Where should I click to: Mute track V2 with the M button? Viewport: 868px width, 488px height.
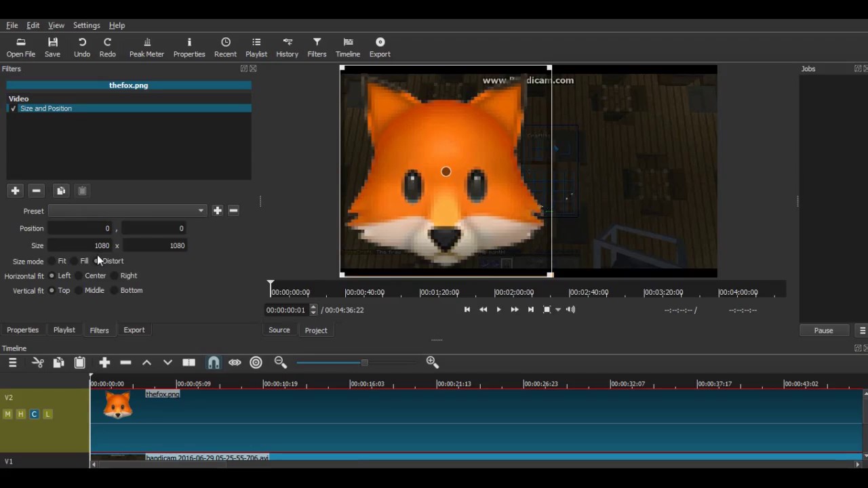point(7,414)
